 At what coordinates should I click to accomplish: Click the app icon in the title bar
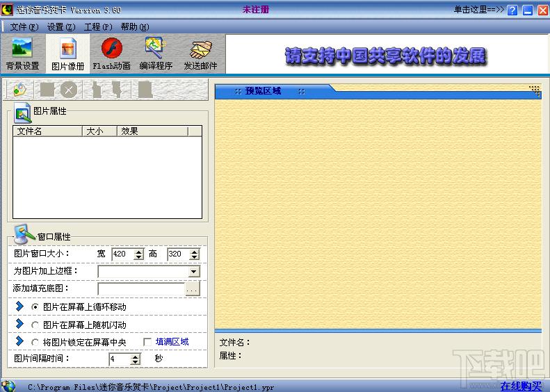tap(6, 9)
